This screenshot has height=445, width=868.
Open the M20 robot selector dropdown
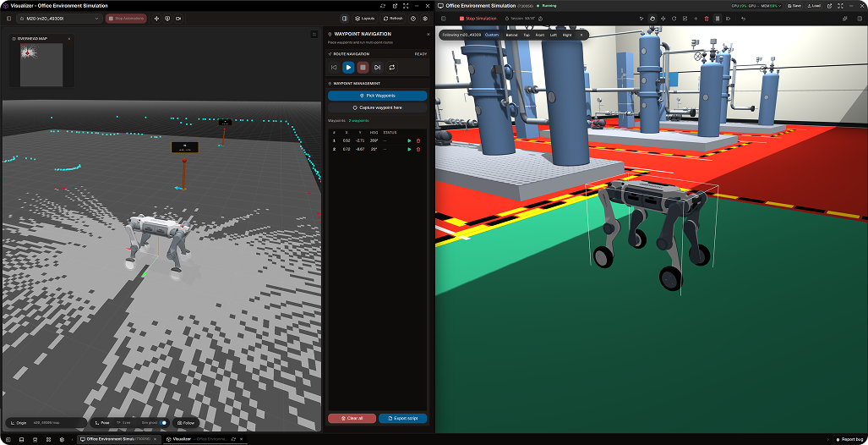pyautogui.click(x=58, y=19)
